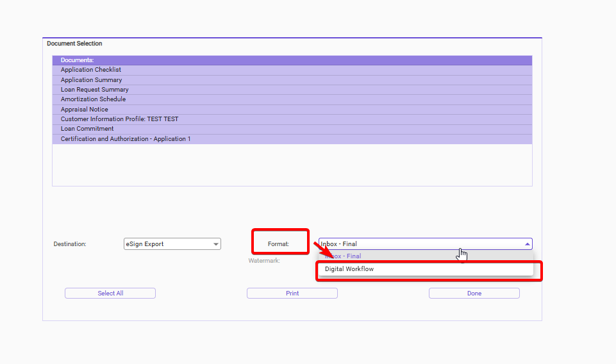Image resolution: width=616 pixels, height=364 pixels.
Task: Collapse the Format dropdown using its arrow
Action: 527,244
